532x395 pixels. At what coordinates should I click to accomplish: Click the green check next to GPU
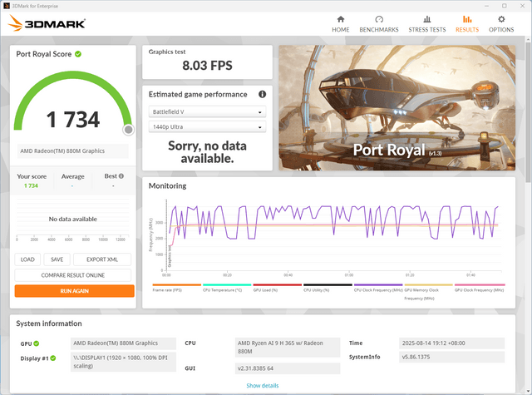[37, 343]
